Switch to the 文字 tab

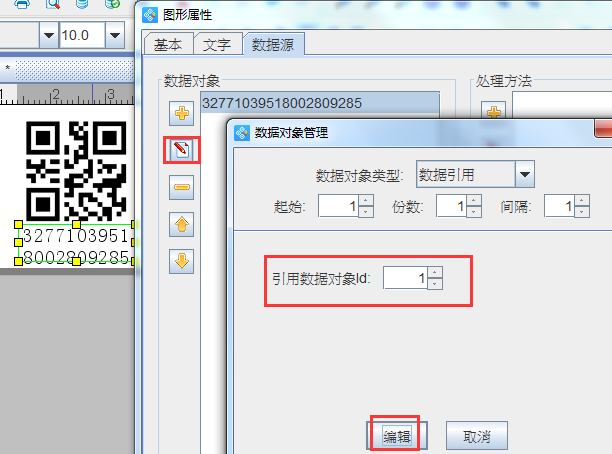[216, 45]
